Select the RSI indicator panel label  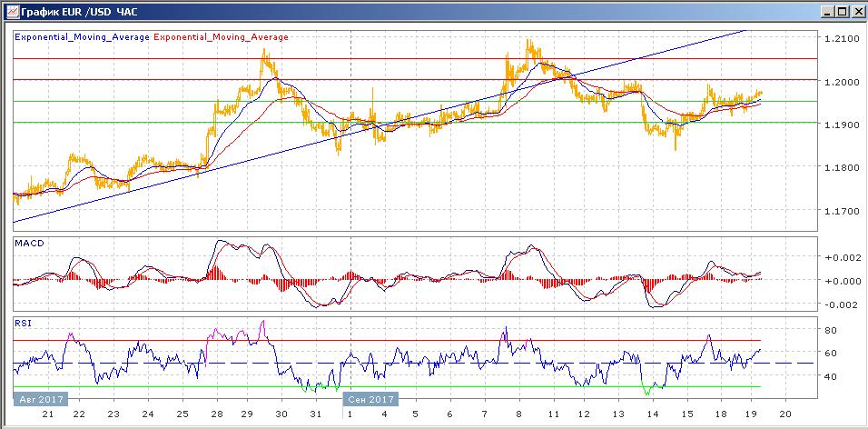coord(23,322)
